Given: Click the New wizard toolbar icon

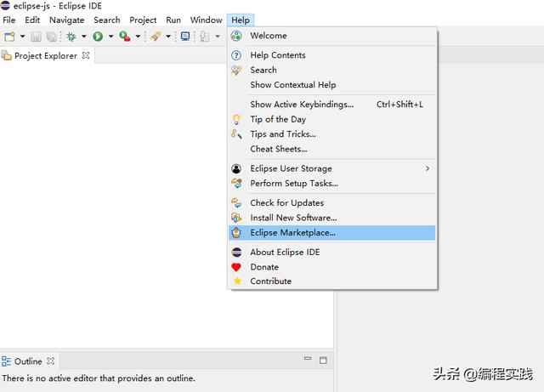Looking at the screenshot, I should click(x=9, y=36).
